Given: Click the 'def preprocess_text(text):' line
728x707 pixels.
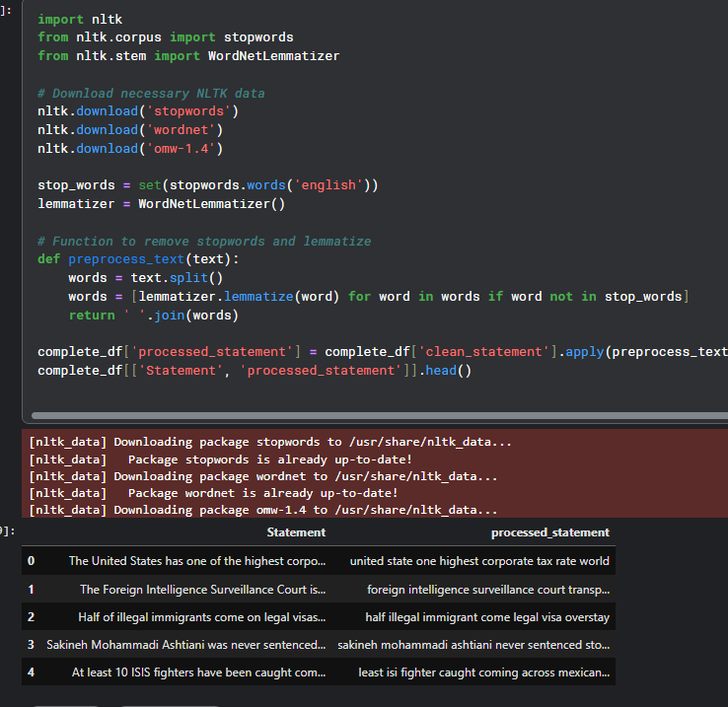Looking at the screenshot, I should (x=138, y=259).
